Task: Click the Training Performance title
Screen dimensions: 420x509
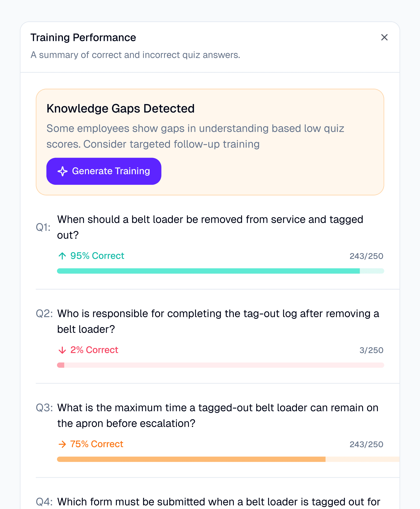Action: [83, 37]
